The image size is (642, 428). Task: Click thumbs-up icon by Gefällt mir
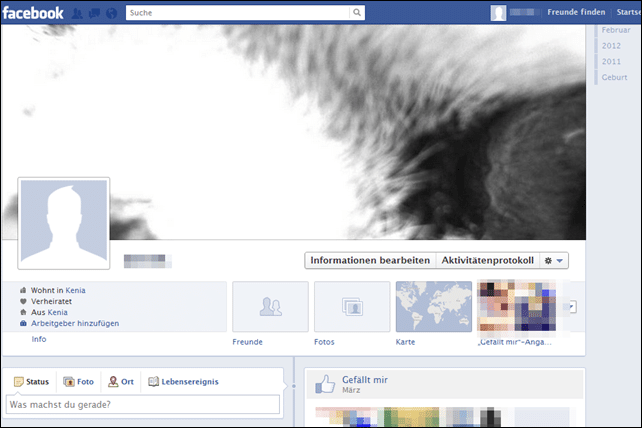pos(325,384)
